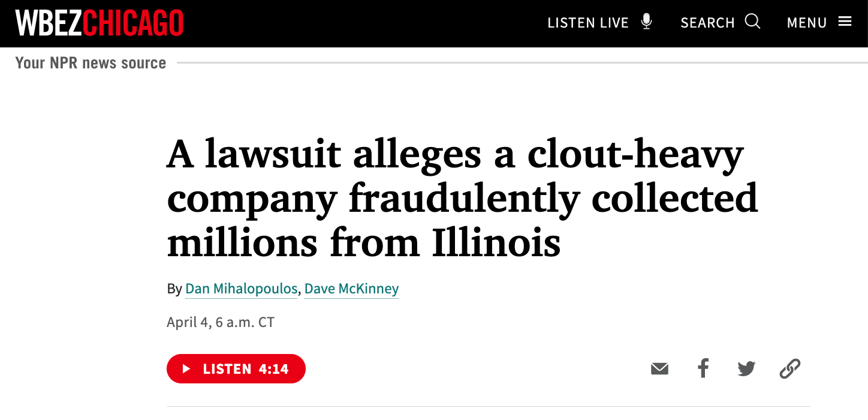The image size is (868, 420).
Task: Click the microphone icon beside Listen Live
Action: (x=646, y=22)
